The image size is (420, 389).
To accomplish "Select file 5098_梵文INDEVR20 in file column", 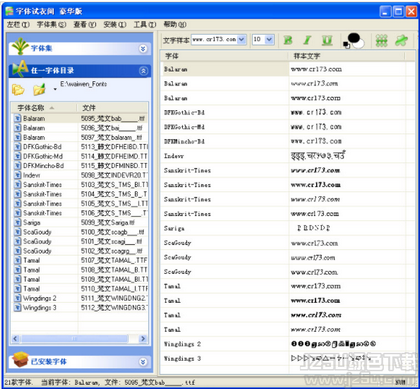I will [x=113, y=175].
